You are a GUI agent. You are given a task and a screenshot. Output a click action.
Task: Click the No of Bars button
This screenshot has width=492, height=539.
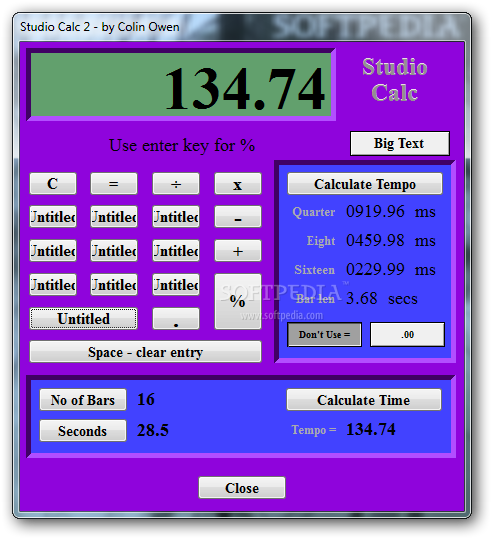(x=83, y=400)
